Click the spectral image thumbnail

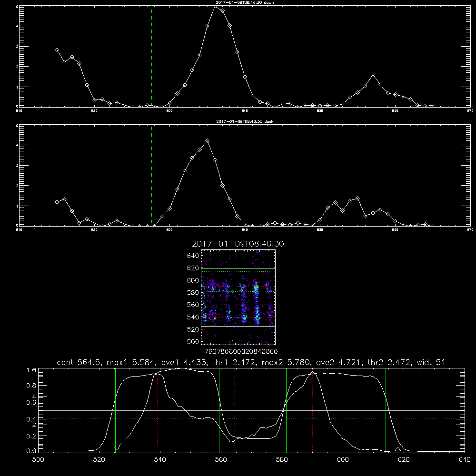click(x=238, y=297)
